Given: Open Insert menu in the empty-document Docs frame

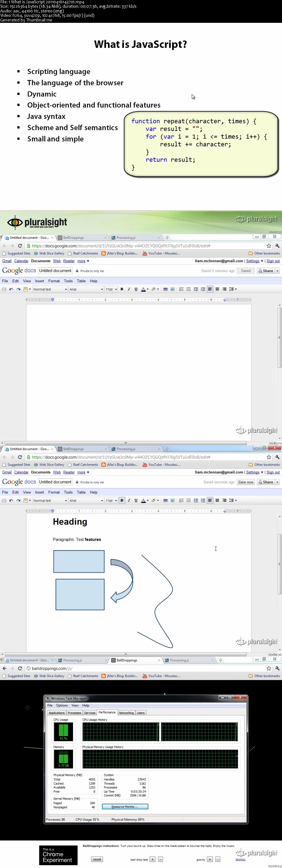Looking at the screenshot, I should (39, 281).
